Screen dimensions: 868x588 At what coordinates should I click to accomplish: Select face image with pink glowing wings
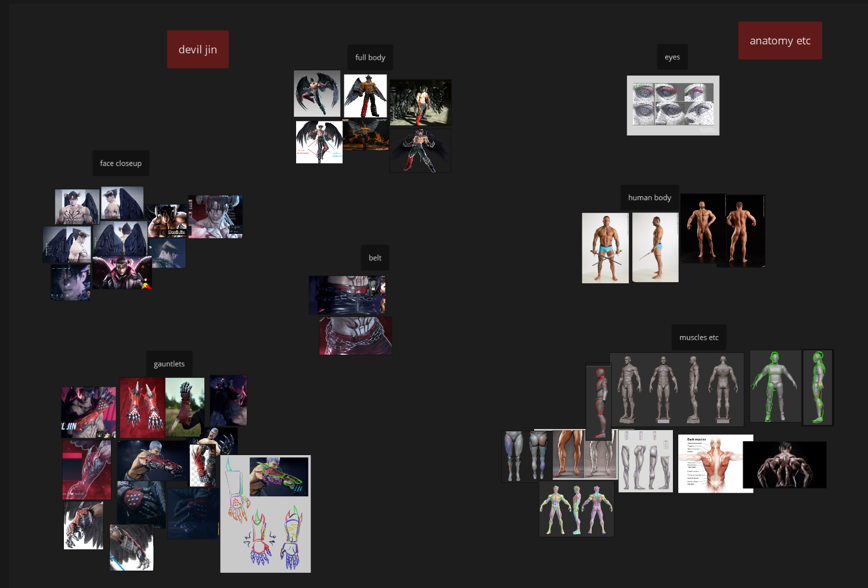pyautogui.click(x=122, y=272)
